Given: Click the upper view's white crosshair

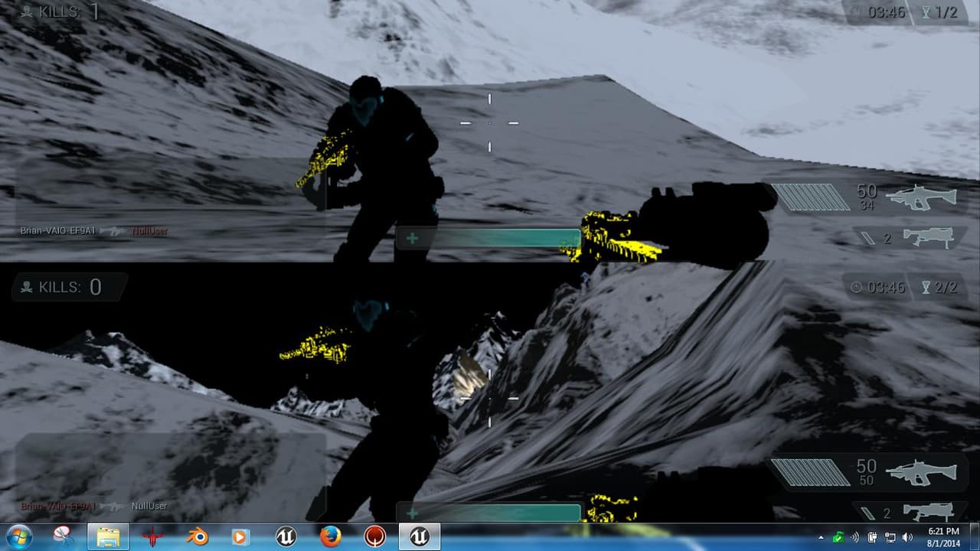Looking at the screenshot, I should [489, 122].
